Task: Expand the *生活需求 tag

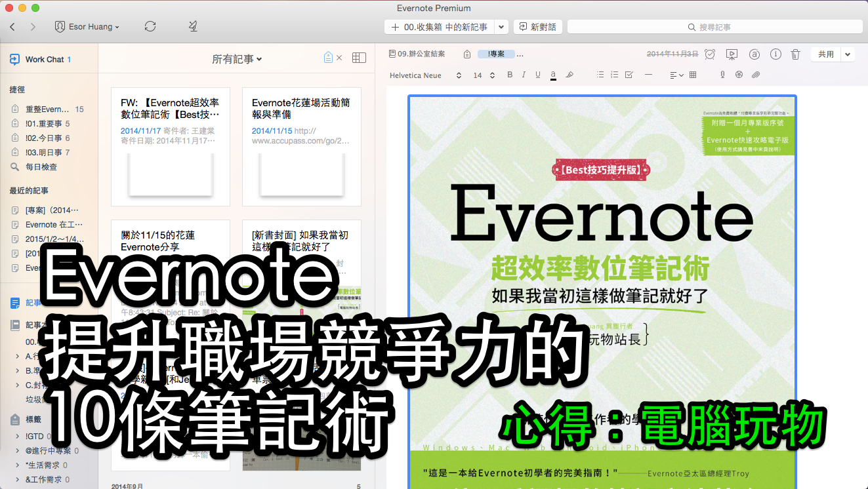Action: [x=18, y=465]
